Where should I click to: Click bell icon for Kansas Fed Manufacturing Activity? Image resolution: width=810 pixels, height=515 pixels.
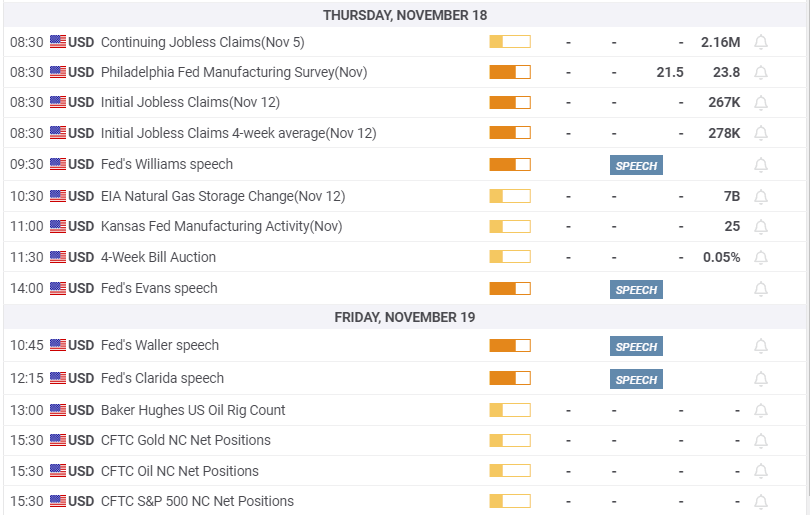click(761, 227)
